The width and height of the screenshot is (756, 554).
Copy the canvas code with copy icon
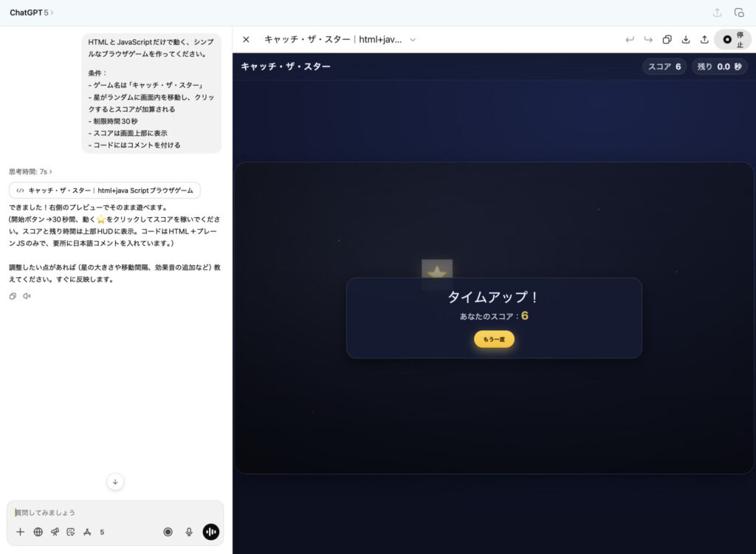[667, 40]
